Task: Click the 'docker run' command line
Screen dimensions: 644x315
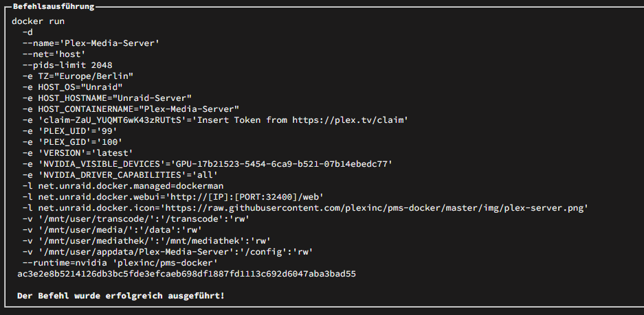Action: (x=38, y=21)
